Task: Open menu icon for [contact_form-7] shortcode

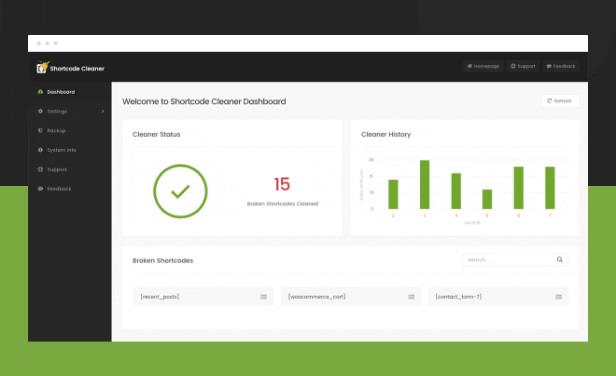Action: tap(559, 297)
